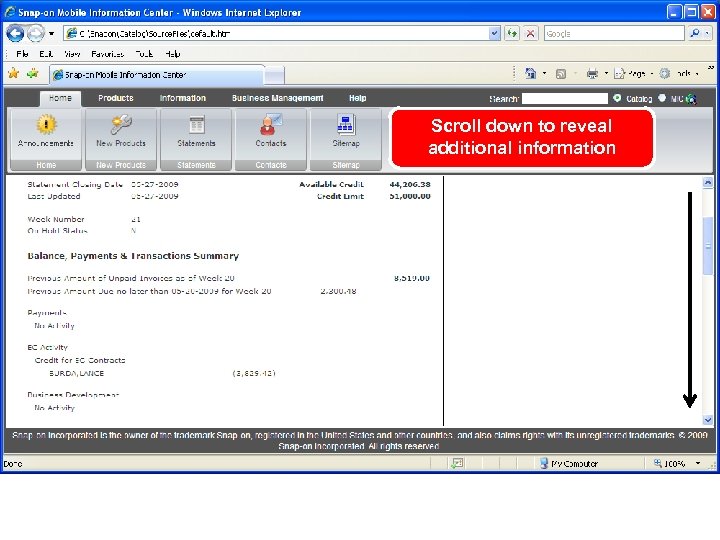Click the 2,300.48 amount due value
The width and height of the screenshot is (720, 540).
[338, 291]
